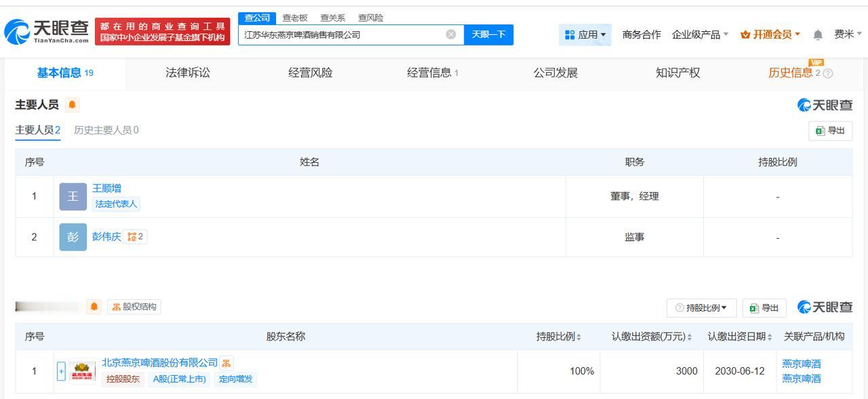Select the 查老板 search tab
The width and height of the screenshot is (868, 399).
pos(295,18)
